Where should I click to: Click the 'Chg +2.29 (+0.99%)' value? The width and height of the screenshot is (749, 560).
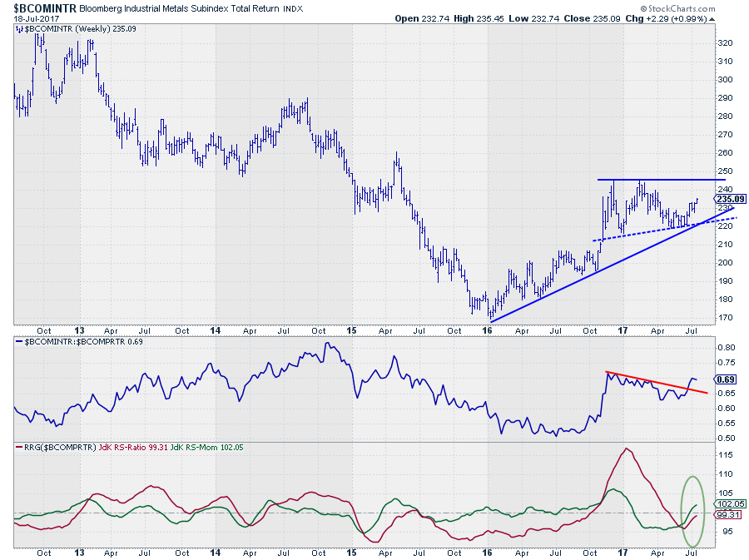pyautogui.click(x=666, y=18)
